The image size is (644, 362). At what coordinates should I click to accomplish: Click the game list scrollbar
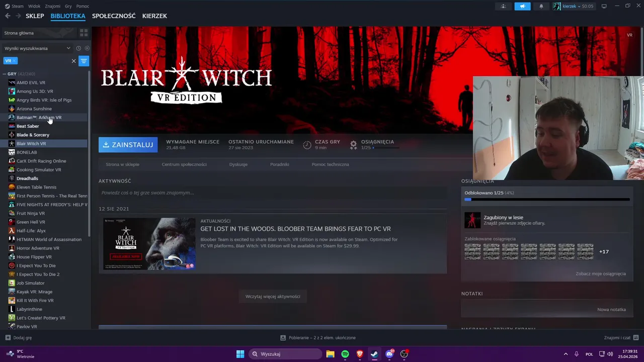90,153
